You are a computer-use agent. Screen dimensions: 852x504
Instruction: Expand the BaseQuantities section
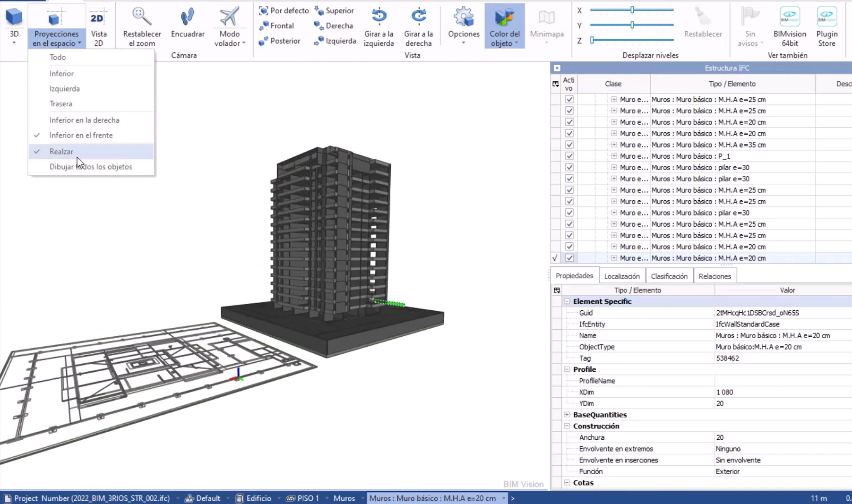click(566, 414)
